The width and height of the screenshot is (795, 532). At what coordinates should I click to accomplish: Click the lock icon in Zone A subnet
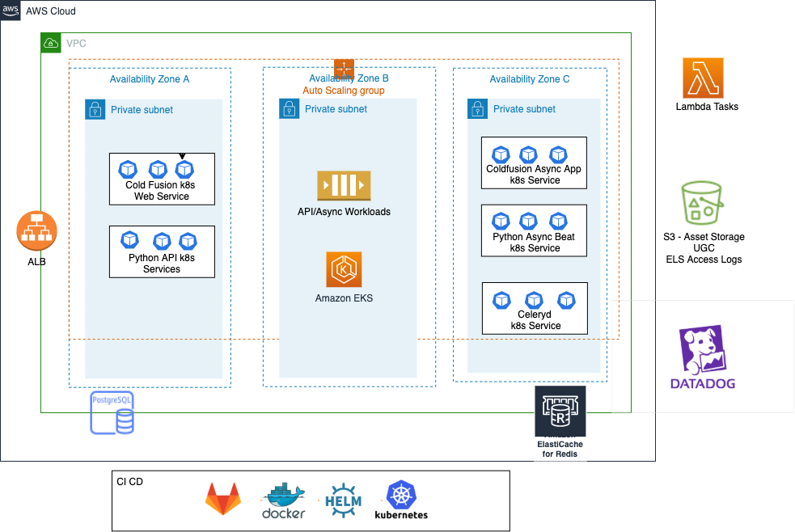point(95,109)
